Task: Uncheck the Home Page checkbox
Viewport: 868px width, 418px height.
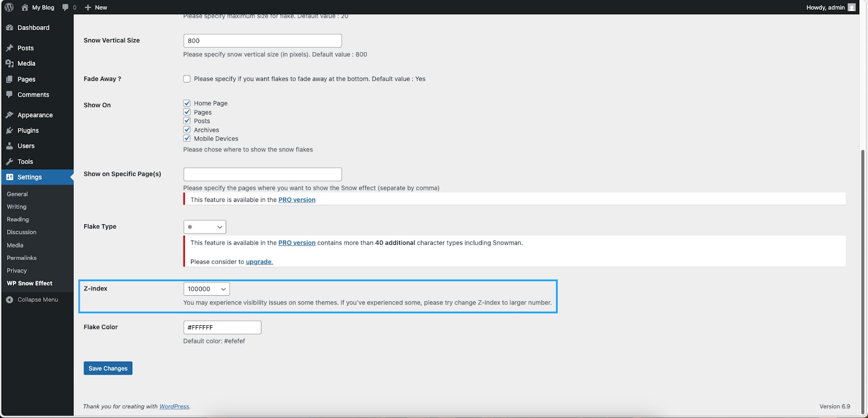Action: pos(187,103)
